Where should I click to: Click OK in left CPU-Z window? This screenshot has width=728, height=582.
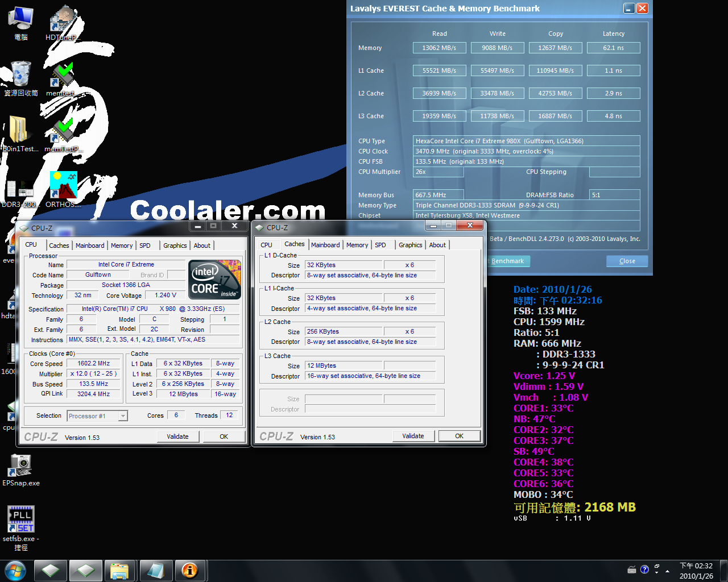224,436
